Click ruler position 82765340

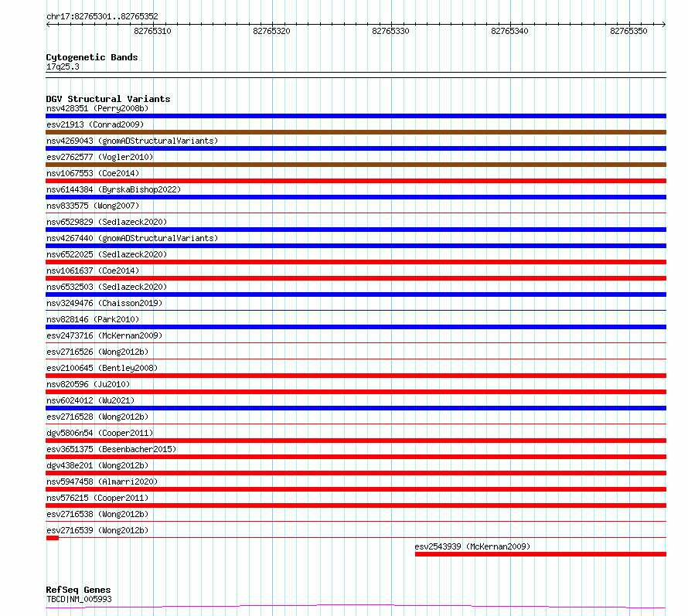coord(510,31)
